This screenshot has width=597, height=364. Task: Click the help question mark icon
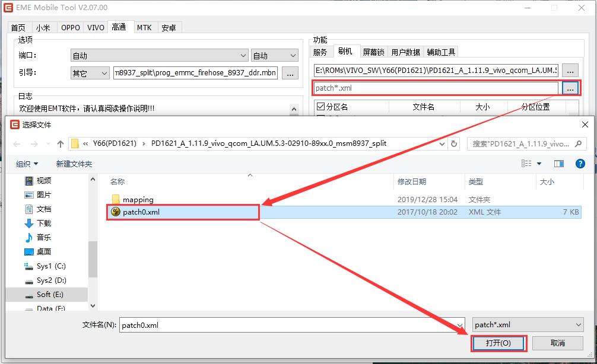click(x=580, y=164)
